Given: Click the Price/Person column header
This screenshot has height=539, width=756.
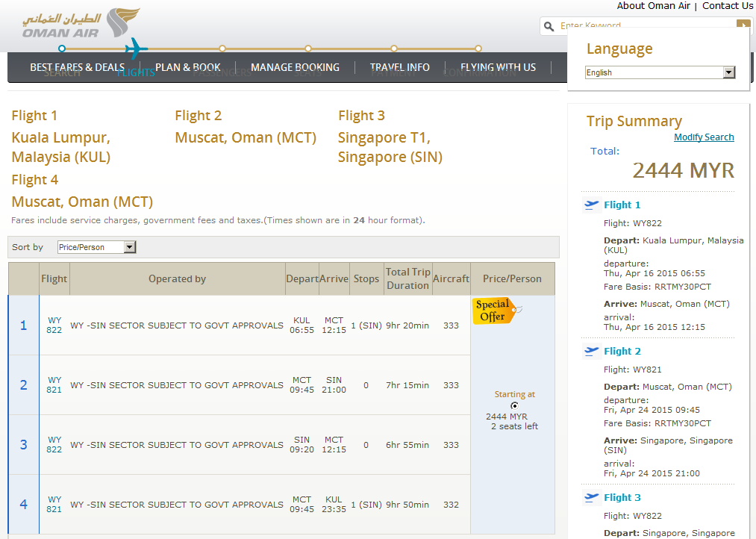Looking at the screenshot, I should pyautogui.click(x=512, y=278).
